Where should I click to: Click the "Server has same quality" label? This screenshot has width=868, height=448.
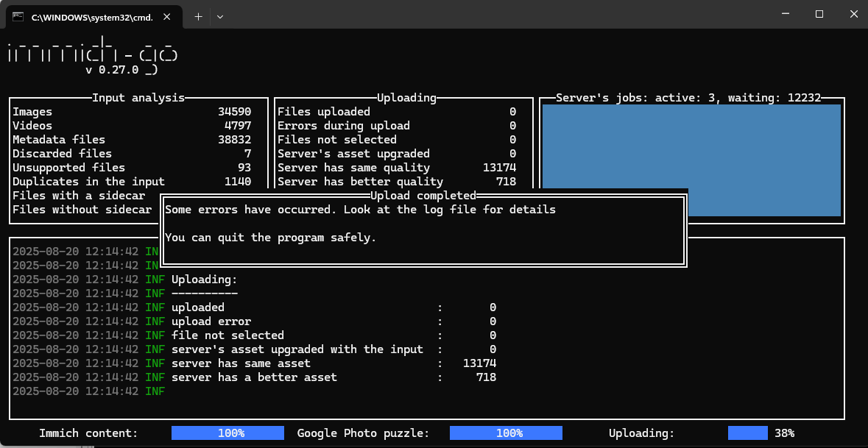[353, 168]
